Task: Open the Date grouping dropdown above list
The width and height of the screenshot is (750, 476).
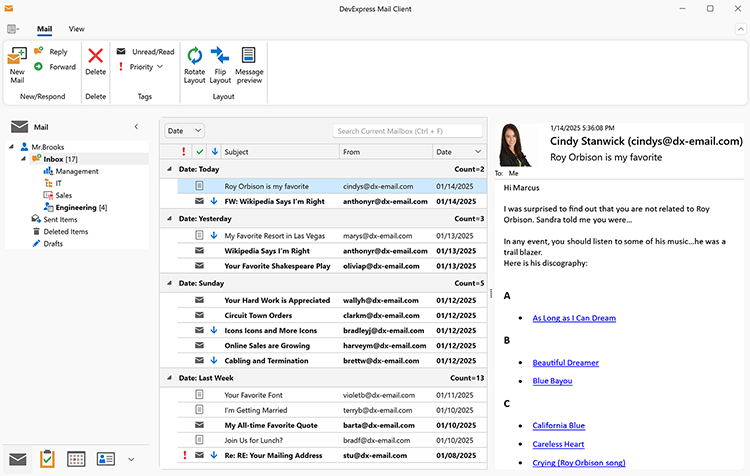Action: pos(184,131)
